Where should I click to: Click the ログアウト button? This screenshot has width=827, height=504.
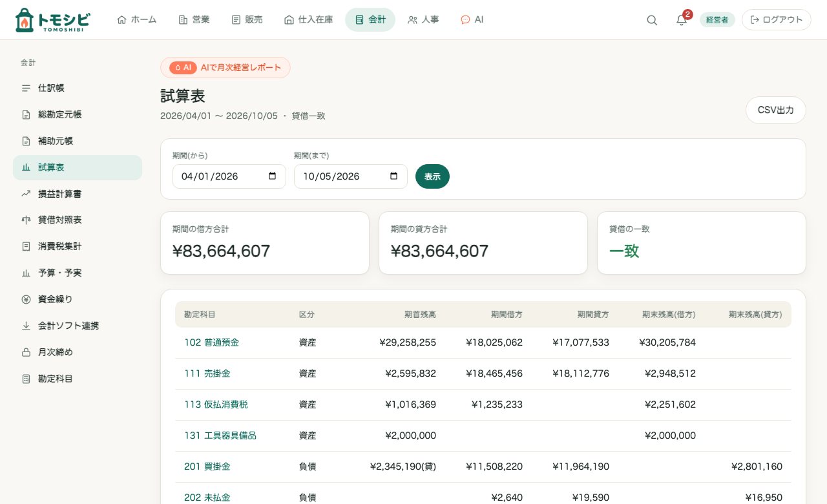point(776,20)
